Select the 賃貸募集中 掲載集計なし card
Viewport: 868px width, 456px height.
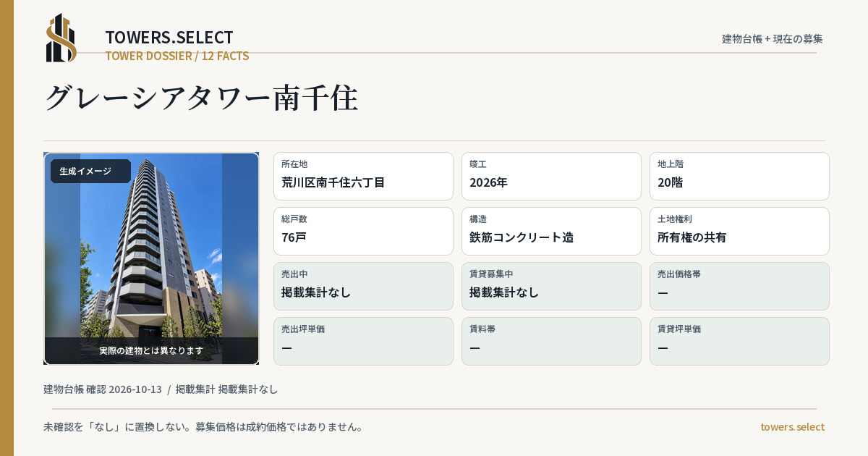click(x=551, y=286)
